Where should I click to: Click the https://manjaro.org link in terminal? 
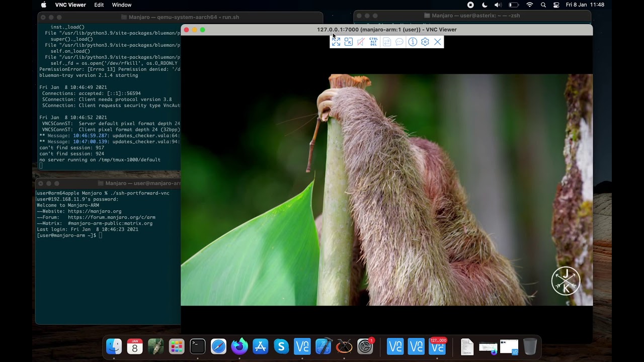point(95,211)
